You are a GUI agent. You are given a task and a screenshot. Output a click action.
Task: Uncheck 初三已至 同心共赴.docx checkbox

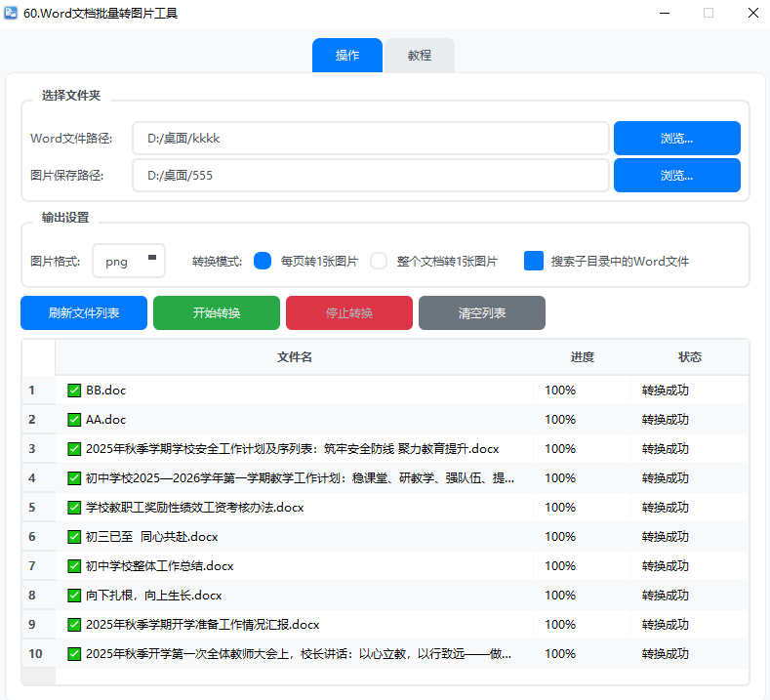click(x=74, y=537)
